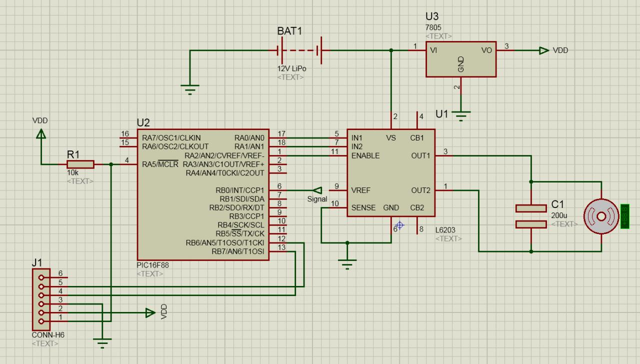Select the ground symbol below the L6203

coord(347,263)
